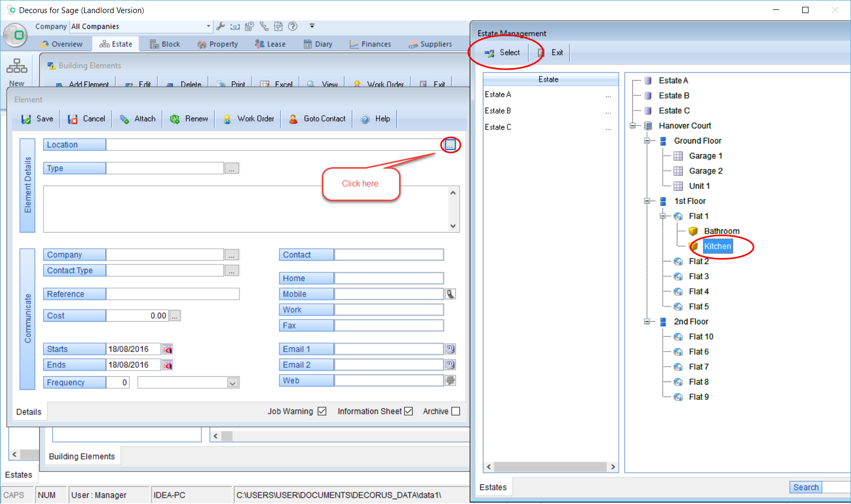Toggle the Information Sheet checkbox

408,411
